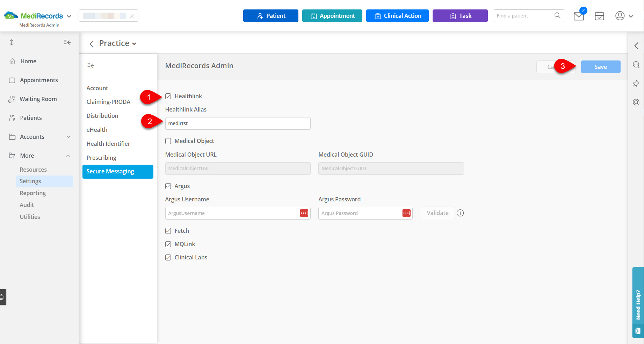Click the pin icon in right rail

[636, 84]
